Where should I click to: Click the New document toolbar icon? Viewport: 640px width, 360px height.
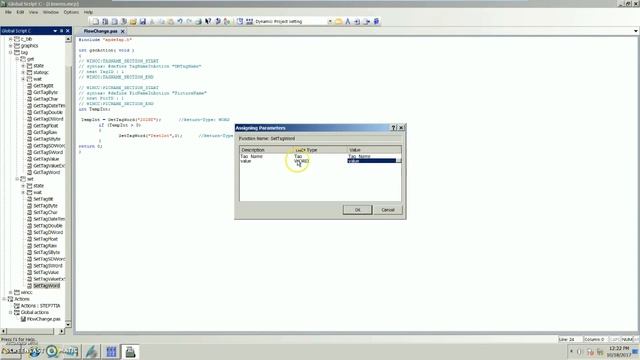[96, 21]
